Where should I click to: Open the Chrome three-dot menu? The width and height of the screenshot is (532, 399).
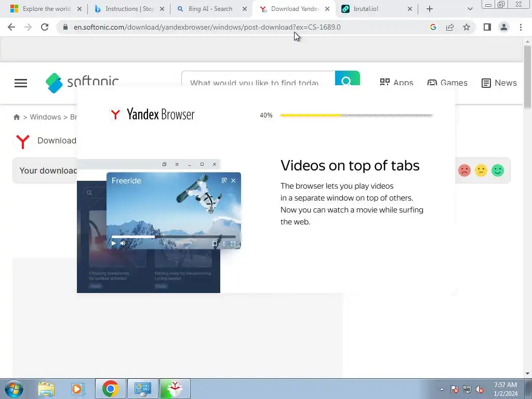[x=521, y=27]
